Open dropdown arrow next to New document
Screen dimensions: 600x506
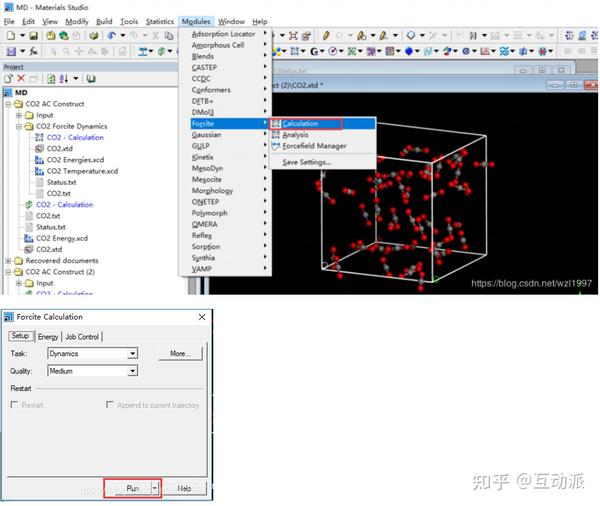tap(23, 36)
